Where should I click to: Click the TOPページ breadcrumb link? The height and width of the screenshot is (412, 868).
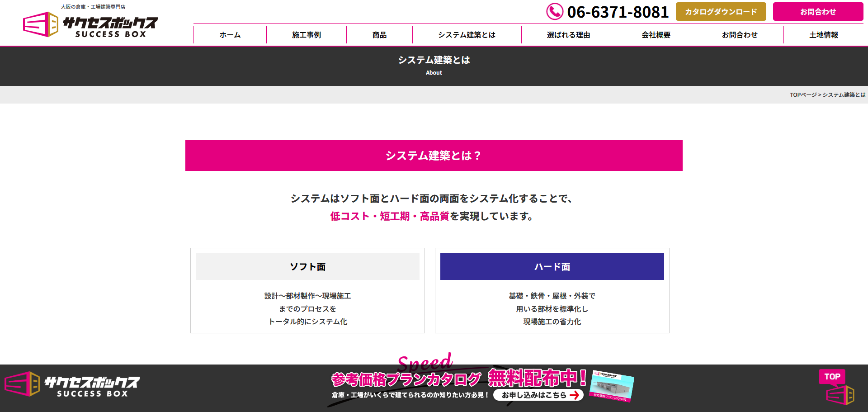(x=803, y=95)
